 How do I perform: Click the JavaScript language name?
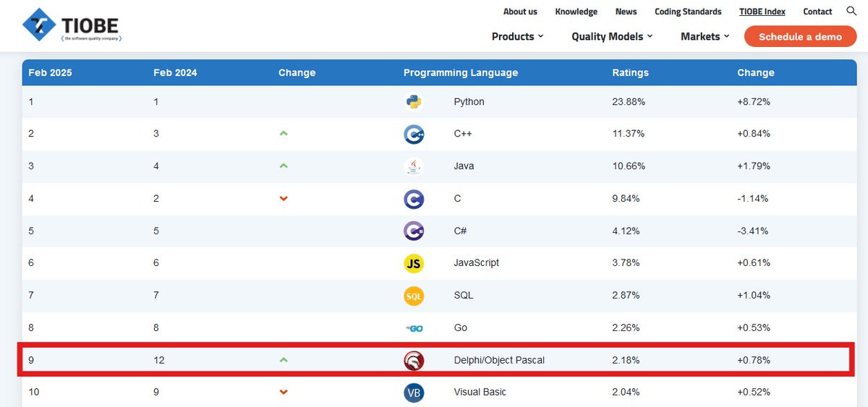(476, 263)
